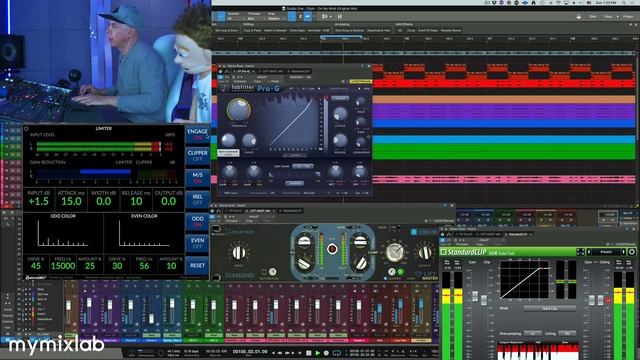
Task: Open StandardCLIP settings gear icon
Action: (x=632, y=252)
